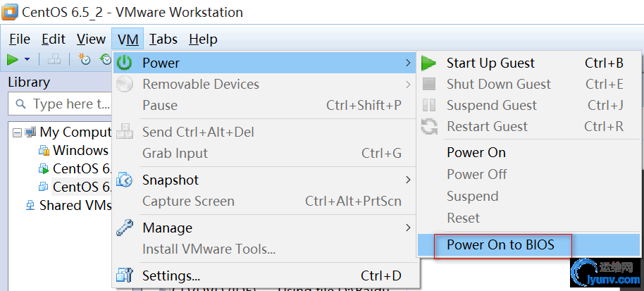Screen dimensions: 644x291
Task: Open the Tabs menu
Action: coord(163,39)
